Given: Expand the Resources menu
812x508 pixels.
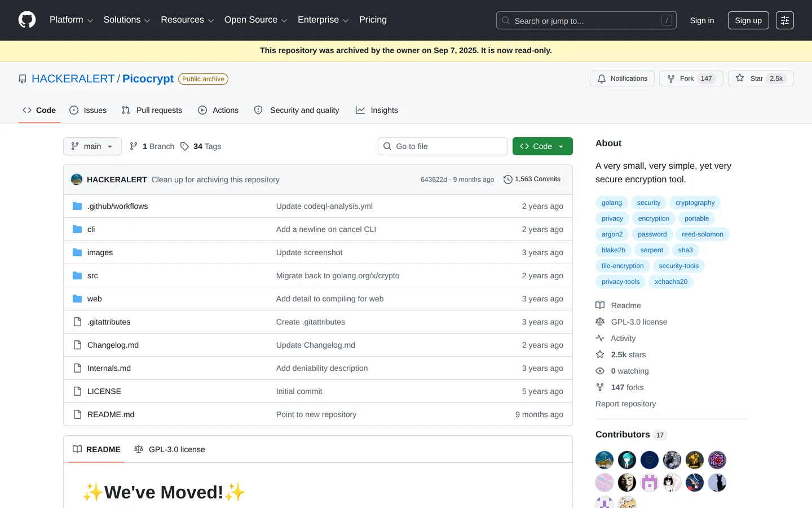Looking at the screenshot, I should coord(187,20).
